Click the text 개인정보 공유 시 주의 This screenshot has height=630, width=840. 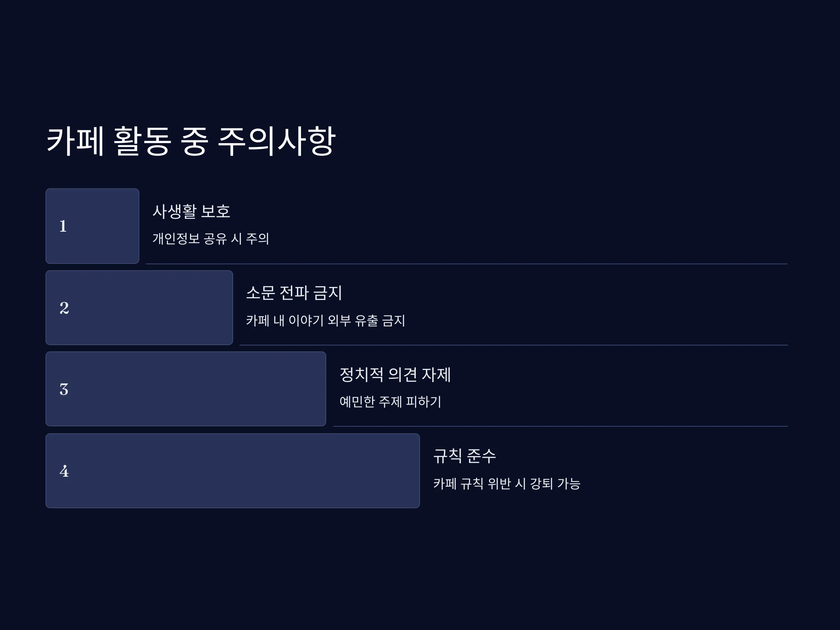tap(211, 238)
